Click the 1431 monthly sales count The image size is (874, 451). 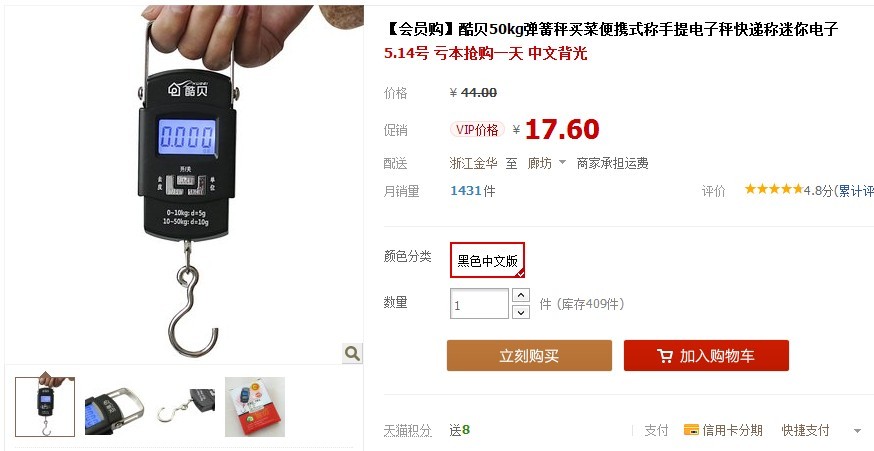(465, 191)
